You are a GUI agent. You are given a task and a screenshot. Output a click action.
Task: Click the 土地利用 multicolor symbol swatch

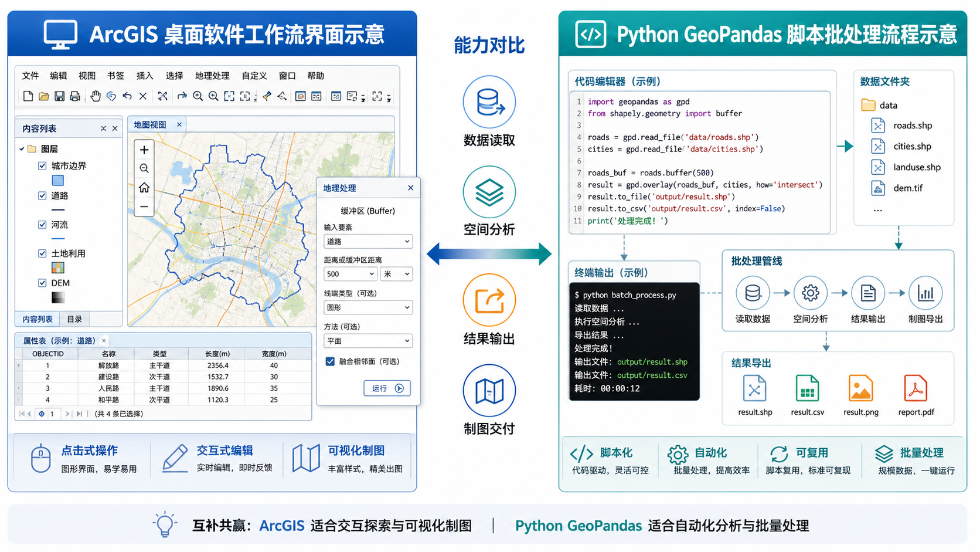(x=57, y=268)
